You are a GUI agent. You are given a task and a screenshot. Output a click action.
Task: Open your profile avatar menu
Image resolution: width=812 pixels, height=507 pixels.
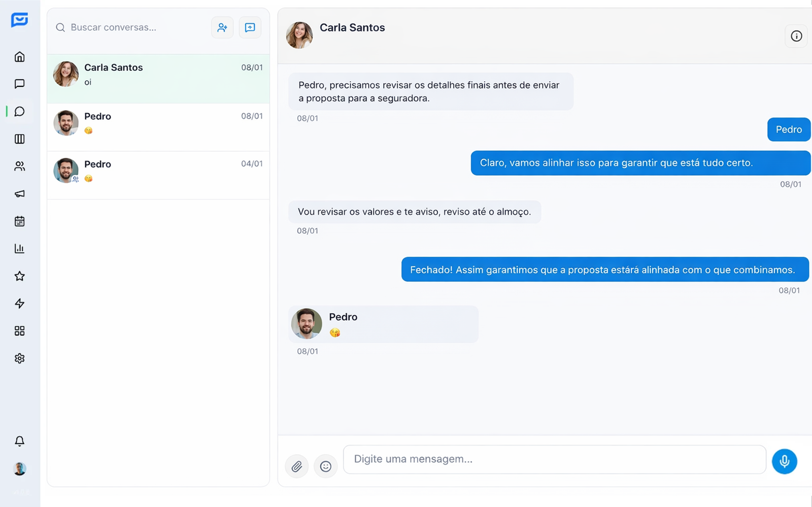tap(19, 469)
